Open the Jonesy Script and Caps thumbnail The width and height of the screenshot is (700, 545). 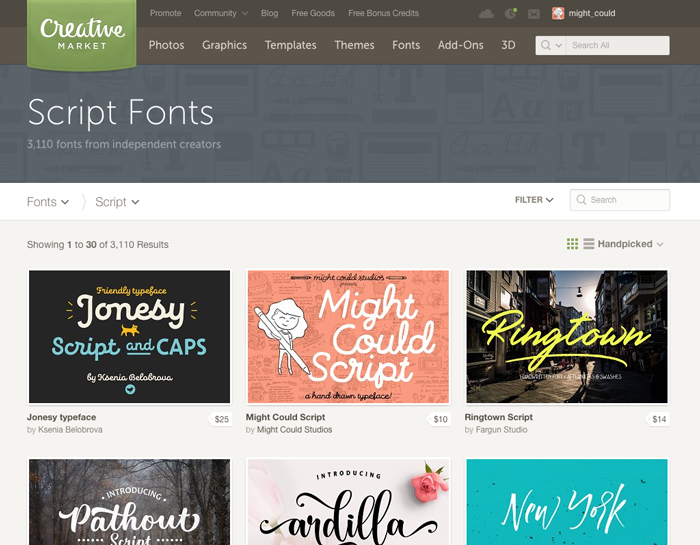[129, 337]
